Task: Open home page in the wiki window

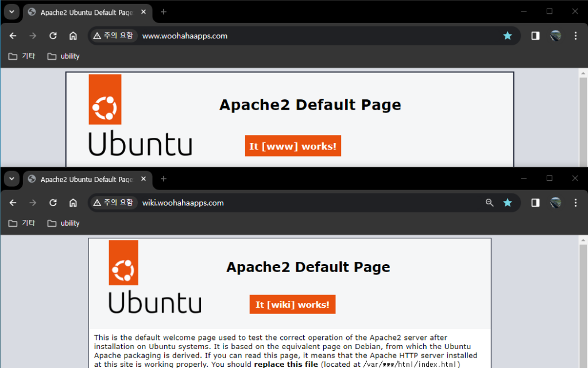Action: tap(73, 203)
